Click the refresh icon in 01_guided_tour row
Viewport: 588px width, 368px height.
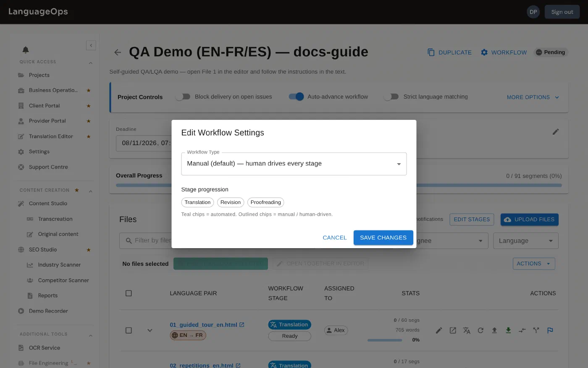click(480, 331)
